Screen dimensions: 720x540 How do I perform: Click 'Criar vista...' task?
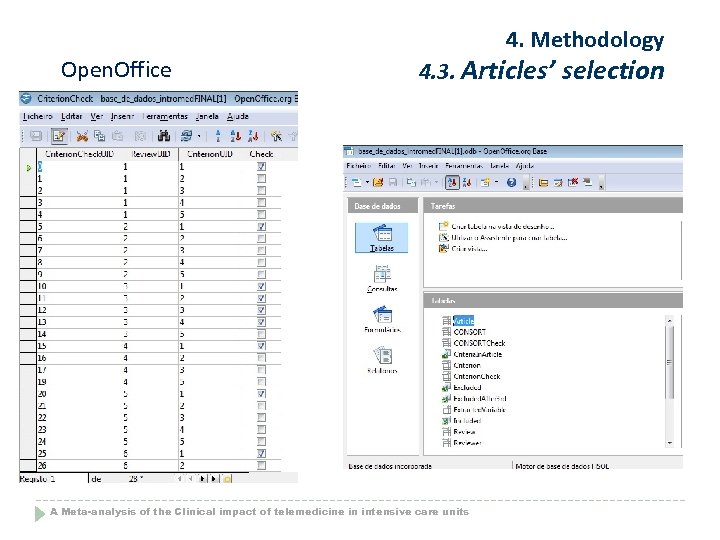tap(463, 248)
